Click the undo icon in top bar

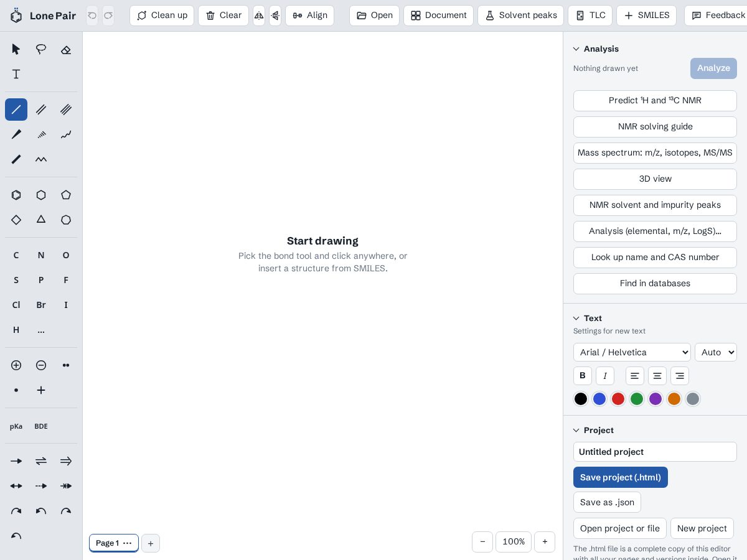[x=92, y=16]
